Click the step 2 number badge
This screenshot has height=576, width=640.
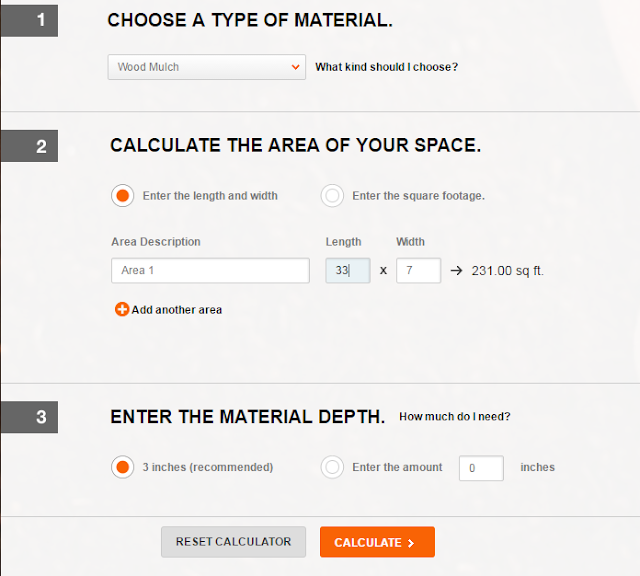coord(29,146)
